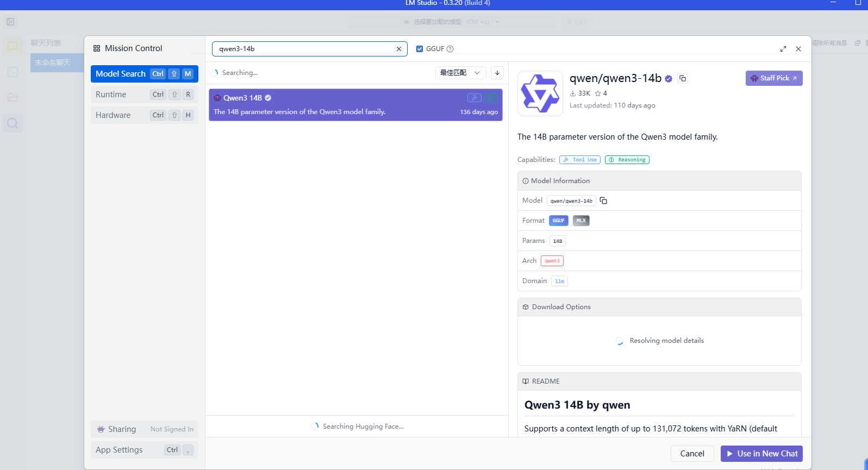The image size is (868, 470).
Task: Select the GGUF format badge
Action: 558,221
